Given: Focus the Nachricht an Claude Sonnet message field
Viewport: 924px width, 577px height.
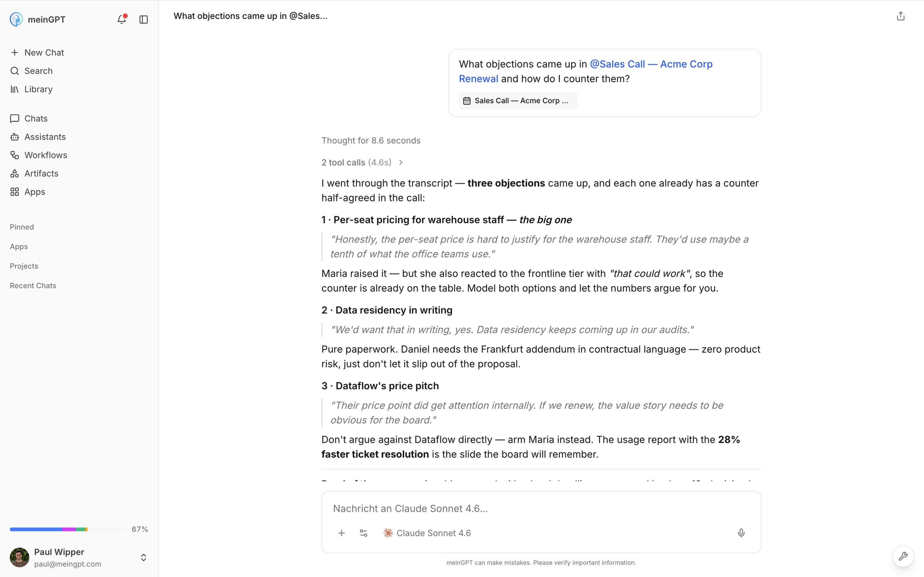Looking at the screenshot, I should pos(541,508).
